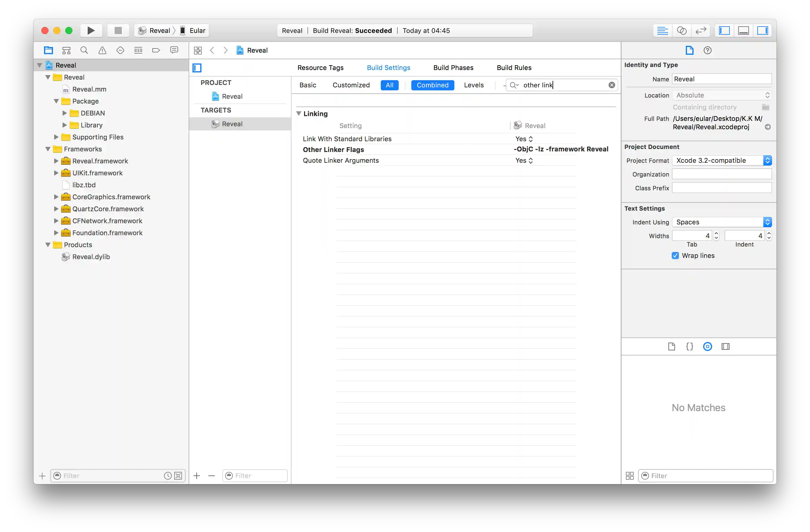Increase the Tab width stepper
This screenshot has width=810, height=532.
[716, 234]
